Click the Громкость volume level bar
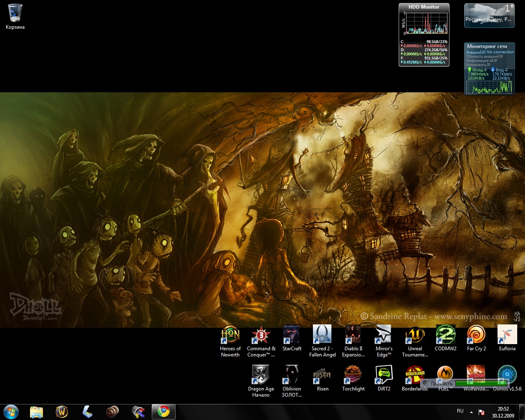This screenshot has width=525, height=420. click(481, 383)
